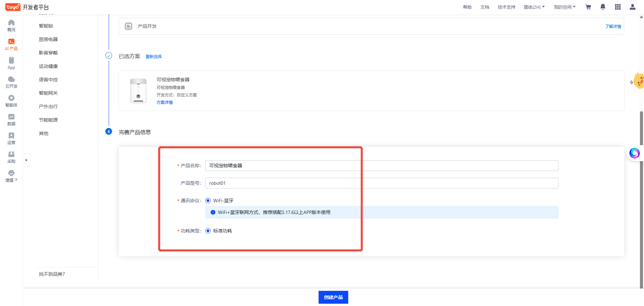The width and height of the screenshot is (644, 306).
Task: Click the 产品型号 input field
Action: click(x=381, y=183)
